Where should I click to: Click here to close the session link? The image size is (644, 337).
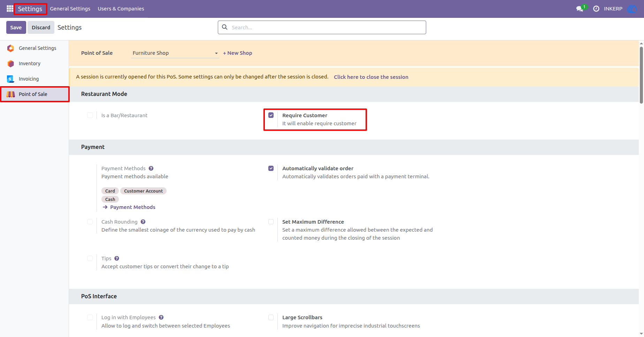(x=371, y=77)
